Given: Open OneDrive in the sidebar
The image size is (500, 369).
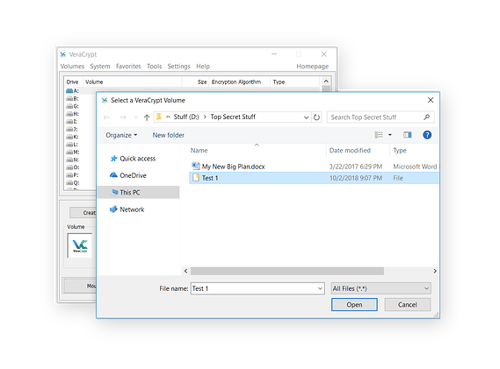Looking at the screenshot, I should pyautogui.click(x=128, y=175).
